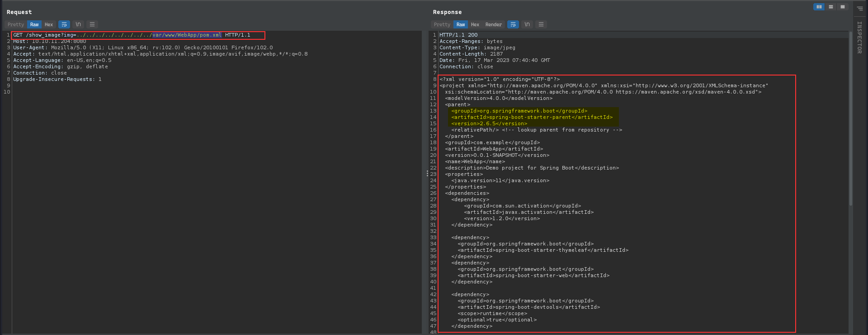
Task: Click the <artifactId>WebApp line
Action: (x=494, y=149)
